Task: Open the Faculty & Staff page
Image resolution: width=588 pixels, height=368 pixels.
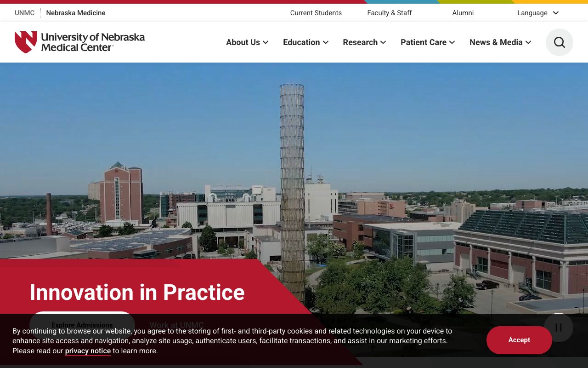Action: click(389, 13)
